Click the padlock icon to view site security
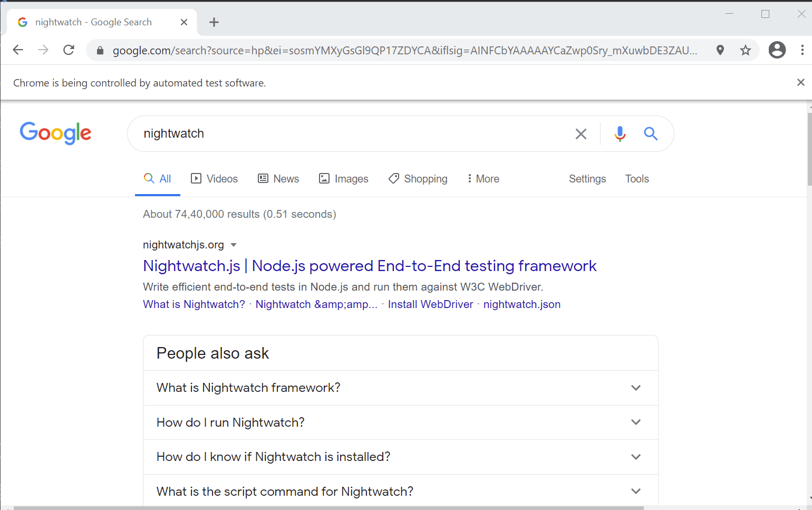 click(x=99, y=50)
